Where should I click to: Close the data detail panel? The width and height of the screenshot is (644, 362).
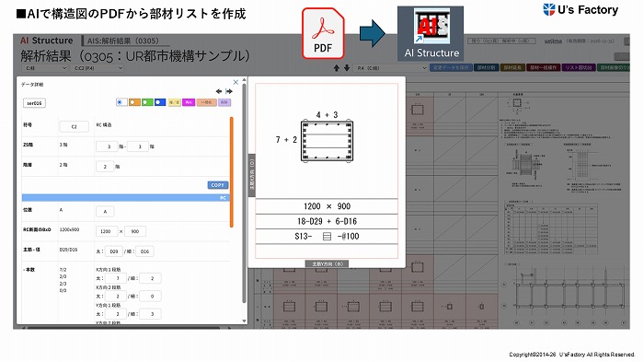236,82
